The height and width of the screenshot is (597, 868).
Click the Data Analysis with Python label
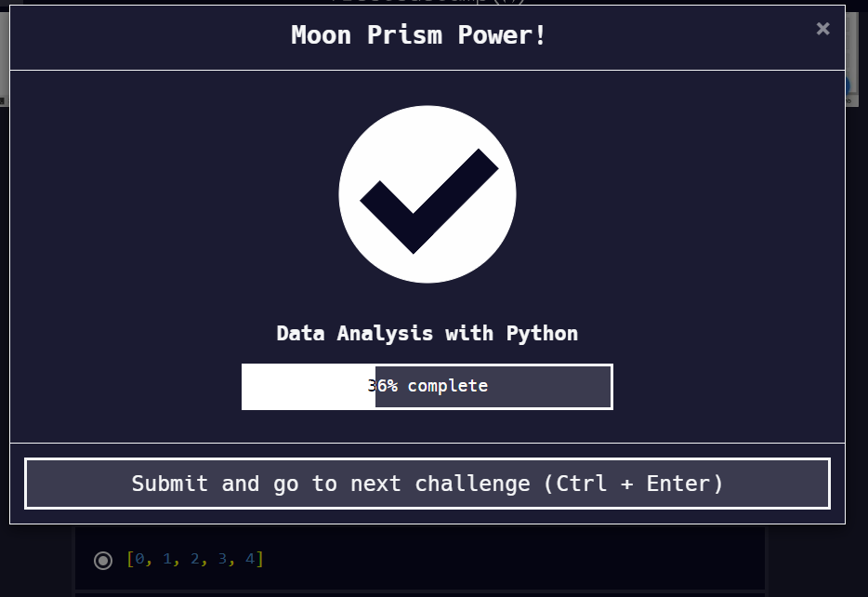(x=427, y=334)
